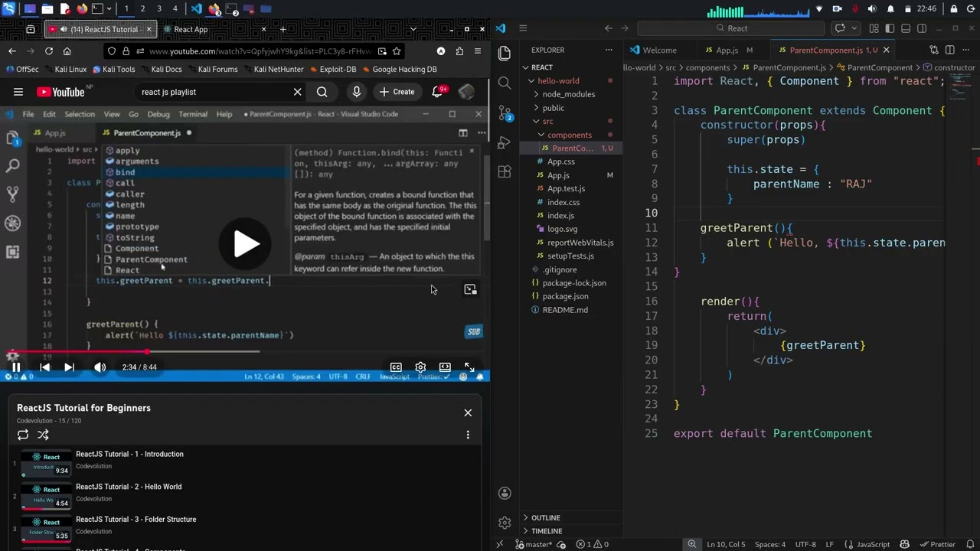
Task: Toggle the primary side bar layout icon
Action: 890,28
